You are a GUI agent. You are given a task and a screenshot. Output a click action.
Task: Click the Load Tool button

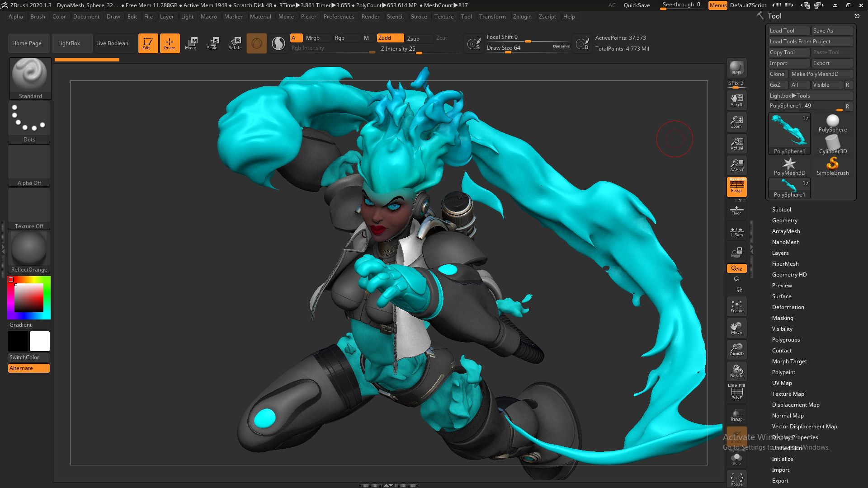[x=789, y=31]
